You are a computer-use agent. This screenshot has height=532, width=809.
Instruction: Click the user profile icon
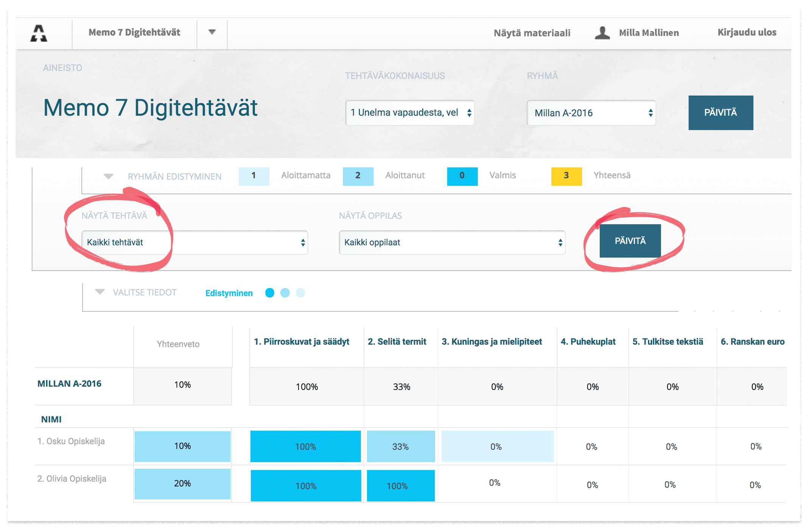(x=602, y=33)
